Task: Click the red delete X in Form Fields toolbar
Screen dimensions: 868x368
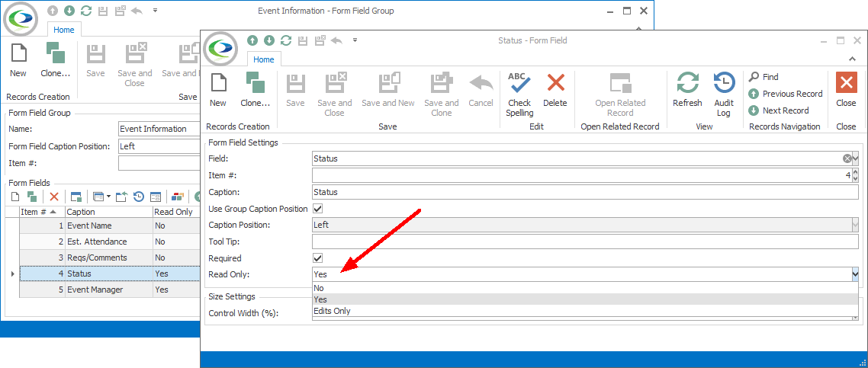Action: (53, 196)
